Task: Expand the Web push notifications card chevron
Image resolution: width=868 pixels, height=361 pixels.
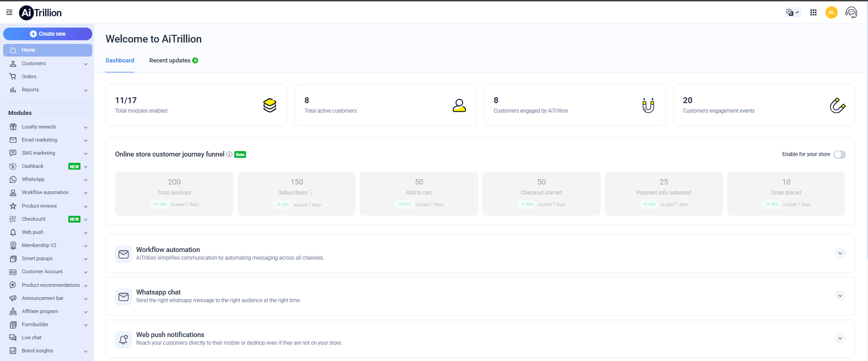Action: [x=840, y=338]
